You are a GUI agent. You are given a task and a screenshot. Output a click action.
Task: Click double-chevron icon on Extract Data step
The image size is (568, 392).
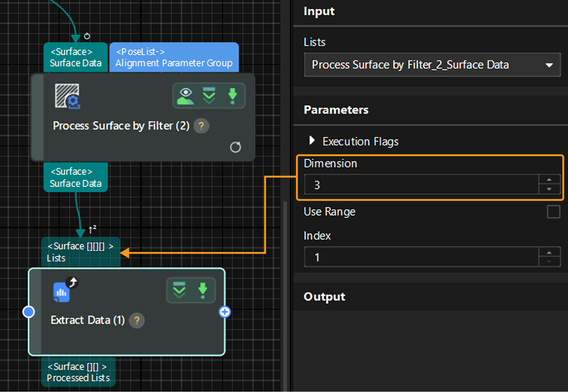[x=179, y=290]
